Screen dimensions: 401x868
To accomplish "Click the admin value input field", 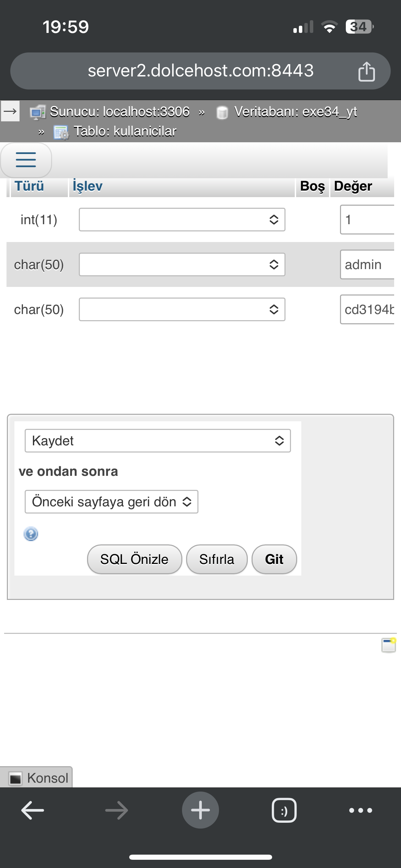I will click(367, 264).
